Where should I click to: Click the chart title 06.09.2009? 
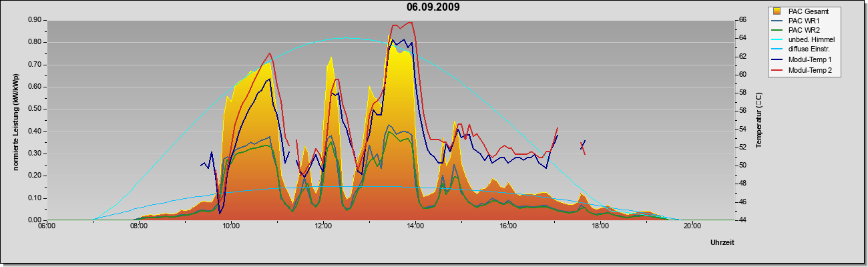pos(433,7)
